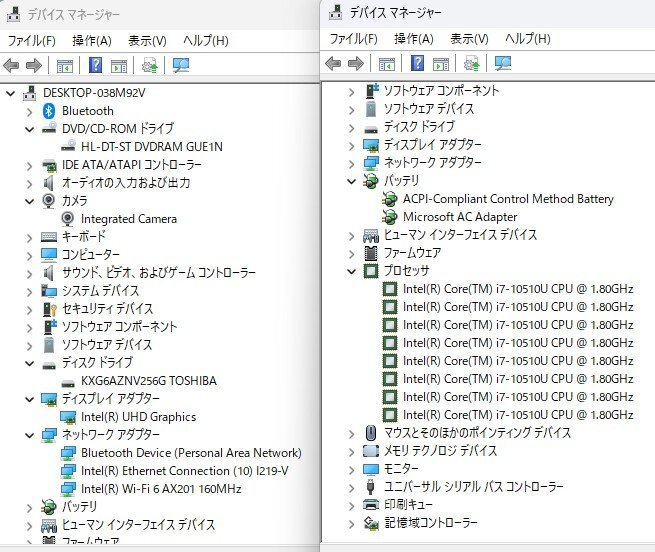This screenshot has width=655, height=552.
Task: Select Intel(R) Wi-Fi 6 AX201 160MHz
Action: 161,488
